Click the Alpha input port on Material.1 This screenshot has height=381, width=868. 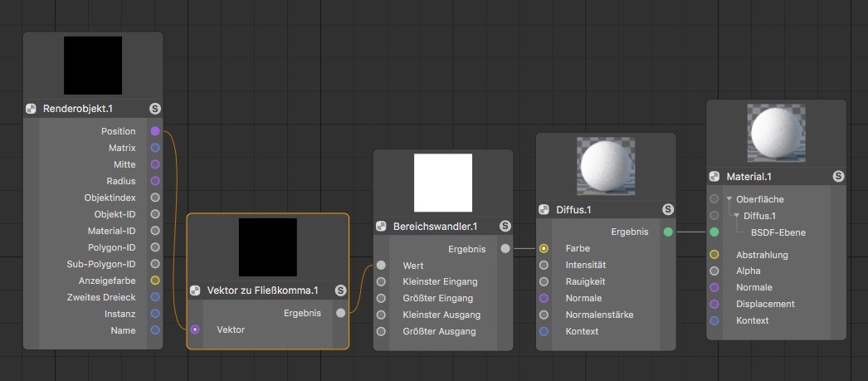point(714,271)
